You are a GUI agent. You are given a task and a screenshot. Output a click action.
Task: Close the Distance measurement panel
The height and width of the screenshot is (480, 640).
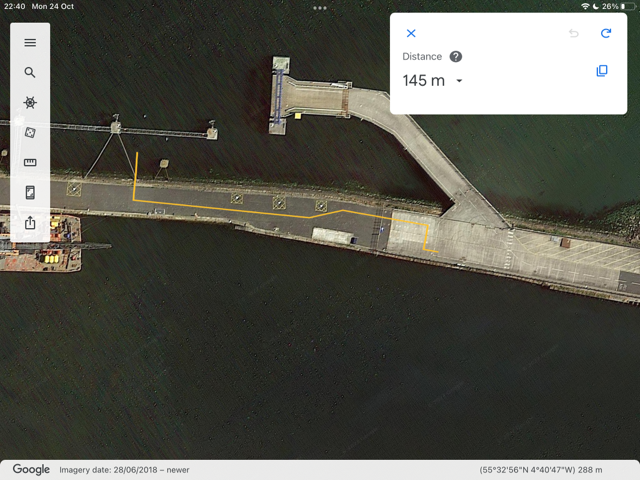[411, 34]
